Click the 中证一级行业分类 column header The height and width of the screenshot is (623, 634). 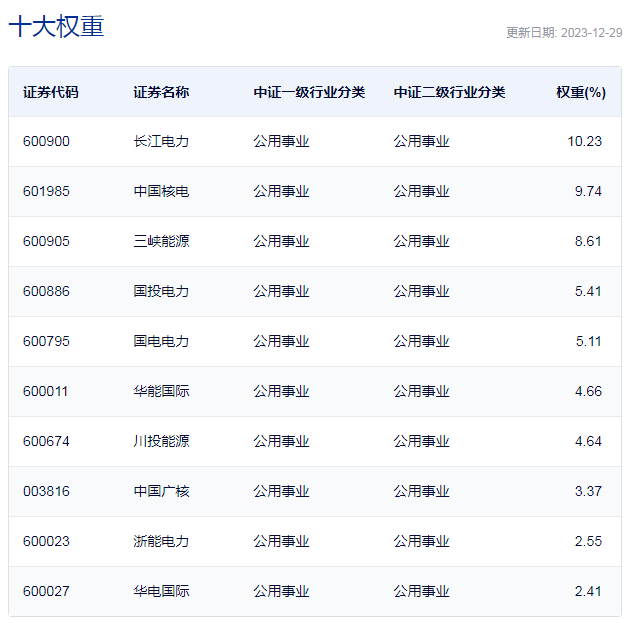tap(309, 92)
